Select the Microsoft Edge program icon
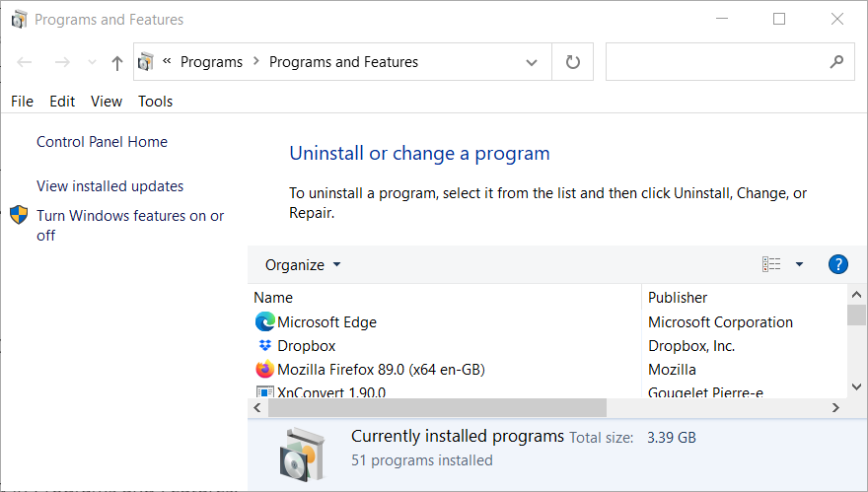 (264, 322)
